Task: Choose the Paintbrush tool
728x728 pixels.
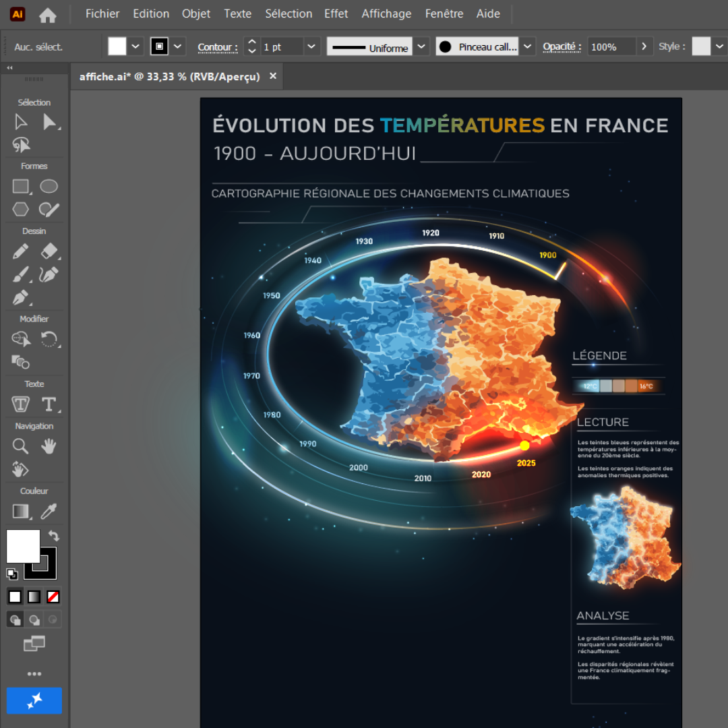Action: coord(21,274)
